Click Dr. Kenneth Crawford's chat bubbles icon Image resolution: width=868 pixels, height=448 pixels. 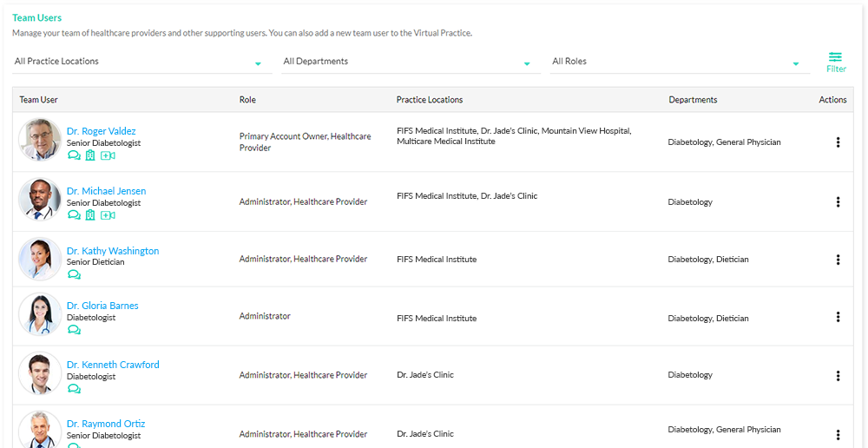coord(74,389)
